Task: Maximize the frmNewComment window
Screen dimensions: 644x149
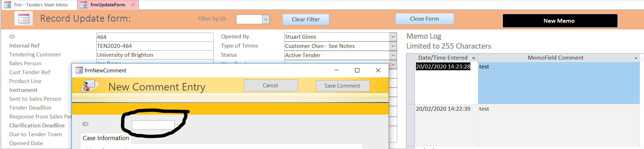Action: coord(357,70)
